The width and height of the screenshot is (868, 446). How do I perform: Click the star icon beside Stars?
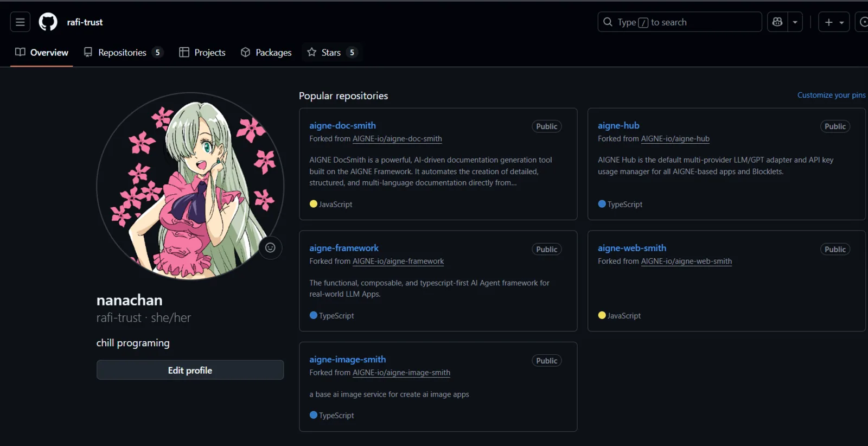[312, 52]
